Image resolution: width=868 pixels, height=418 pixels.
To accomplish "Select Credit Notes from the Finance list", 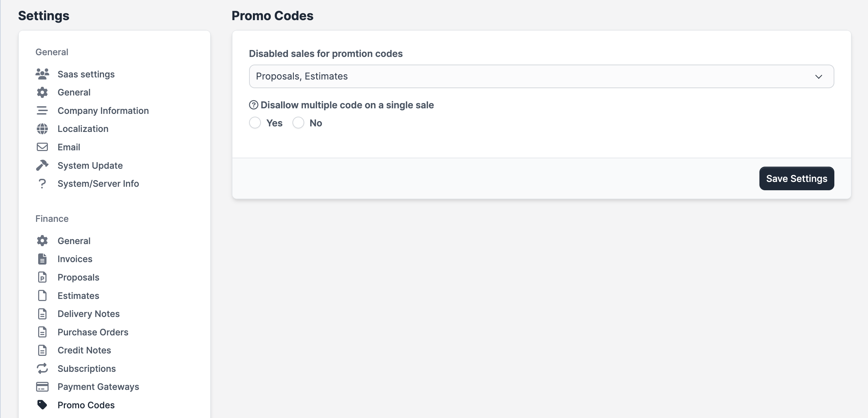I will (x=84, y=350).
